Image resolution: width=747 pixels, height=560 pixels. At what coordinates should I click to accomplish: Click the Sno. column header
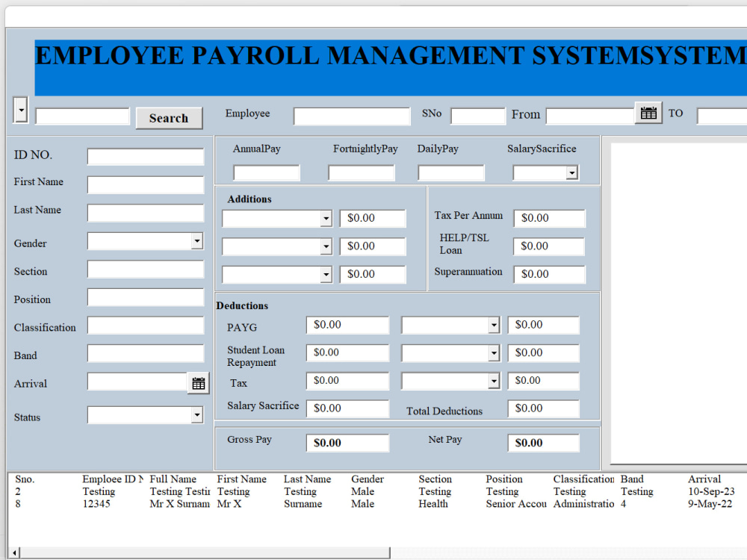[x=25, y=479]
